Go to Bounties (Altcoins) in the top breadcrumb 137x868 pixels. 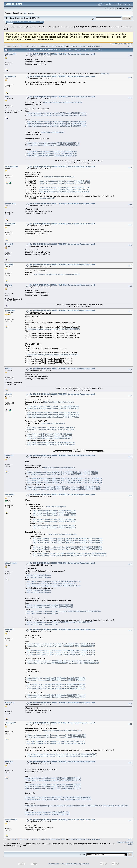(x=65, y=27)
